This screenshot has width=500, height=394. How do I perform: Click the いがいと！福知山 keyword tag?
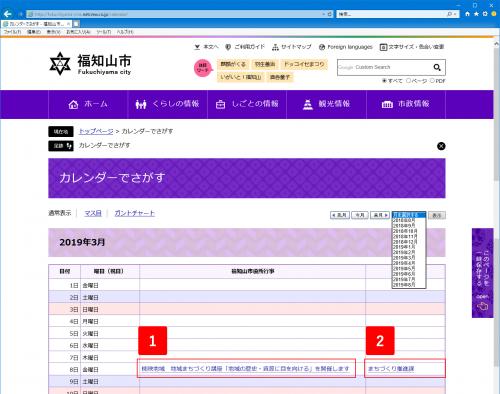coord(240,77)
